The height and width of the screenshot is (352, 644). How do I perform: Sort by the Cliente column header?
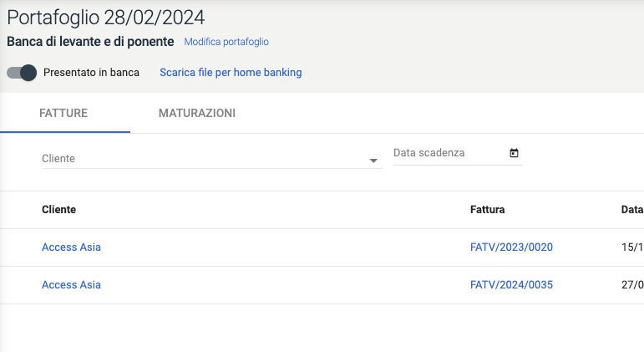[58, 210]
